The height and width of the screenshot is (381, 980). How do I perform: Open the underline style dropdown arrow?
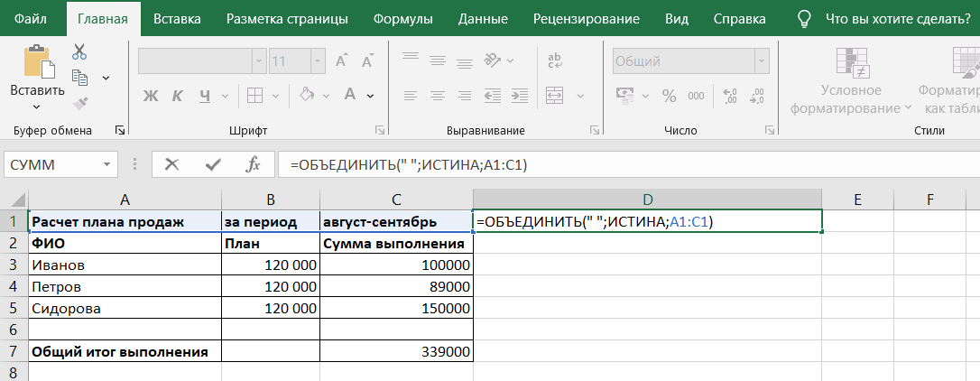pyautogui.click(x=225, y=96)
